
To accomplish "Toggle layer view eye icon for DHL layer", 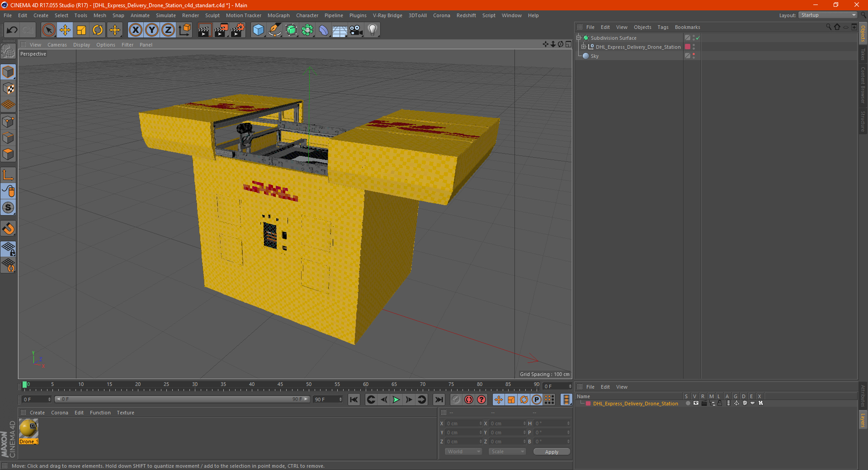I will click(696, 403).
